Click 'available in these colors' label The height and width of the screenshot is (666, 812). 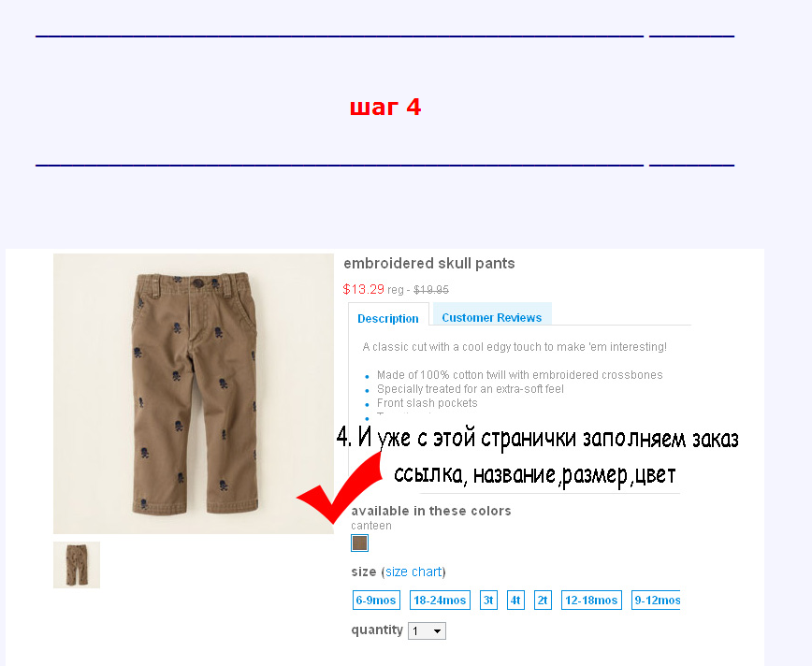pyautogui.click(x=431, y=511)
